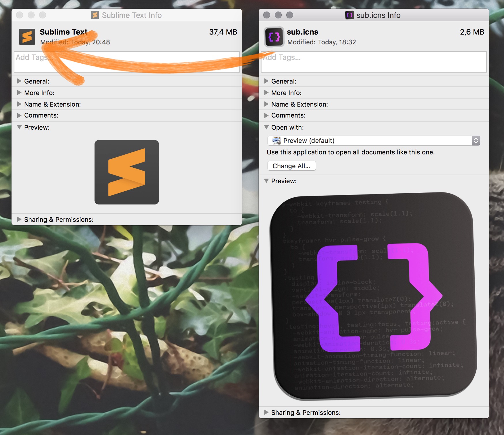The width and height of the screenshot is (504, 435).
Task: Collapse the Preview section in Sublime Text Info
Action: pos(19,127)
